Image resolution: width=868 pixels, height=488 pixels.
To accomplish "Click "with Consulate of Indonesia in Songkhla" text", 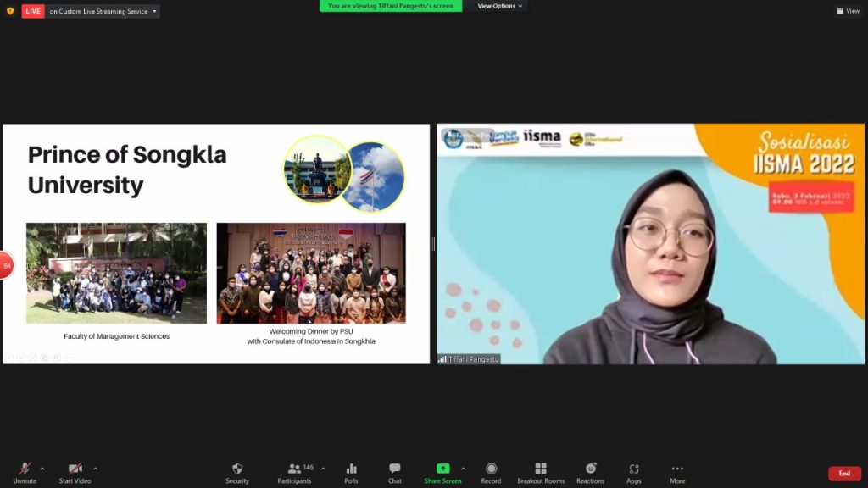I will pos(311,341).
